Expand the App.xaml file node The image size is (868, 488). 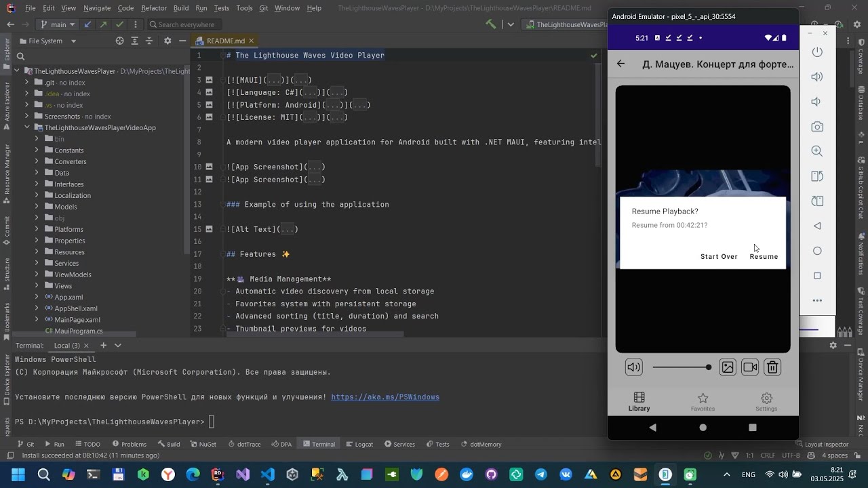coord(37,297)
